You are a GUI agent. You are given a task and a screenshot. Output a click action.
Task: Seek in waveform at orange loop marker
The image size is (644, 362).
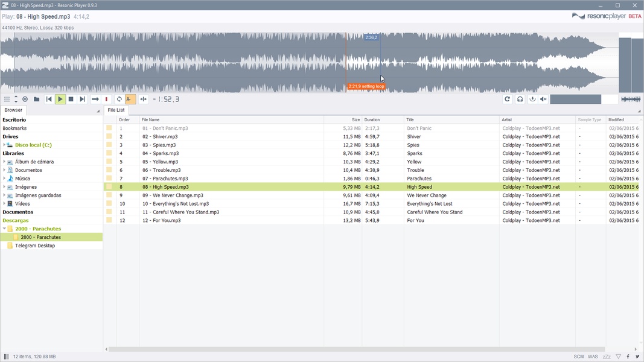(346, 62)
